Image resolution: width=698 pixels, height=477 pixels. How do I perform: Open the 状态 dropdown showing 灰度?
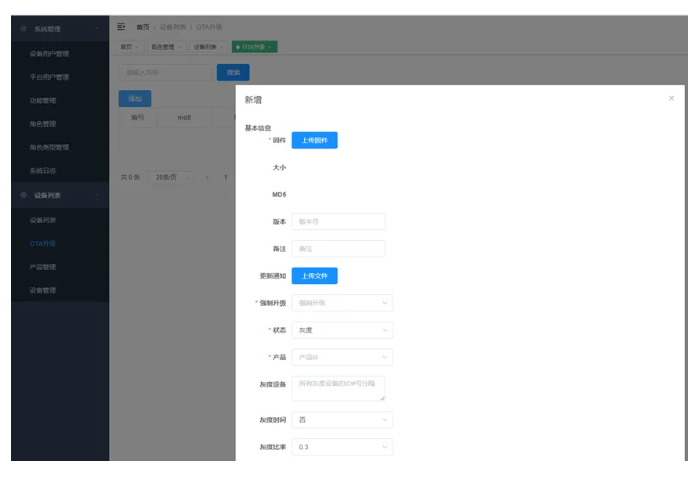coord(341,330)
